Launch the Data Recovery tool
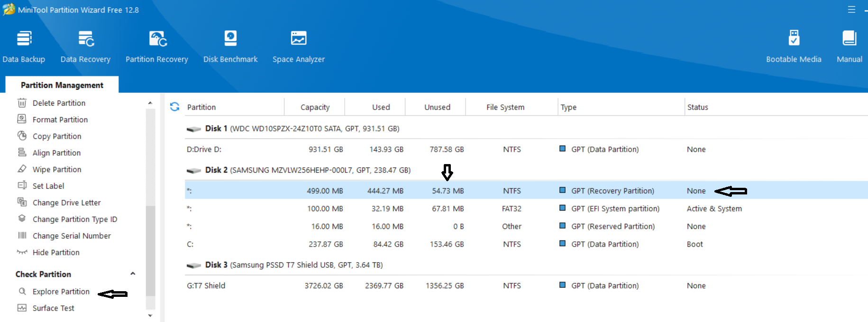 [x=85, y=46]
